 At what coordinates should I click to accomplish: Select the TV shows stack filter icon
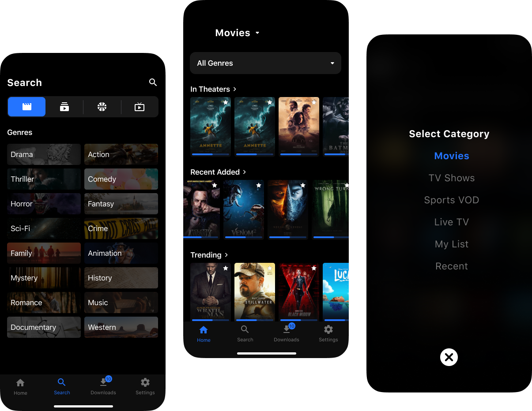click(x=64, y=107)
